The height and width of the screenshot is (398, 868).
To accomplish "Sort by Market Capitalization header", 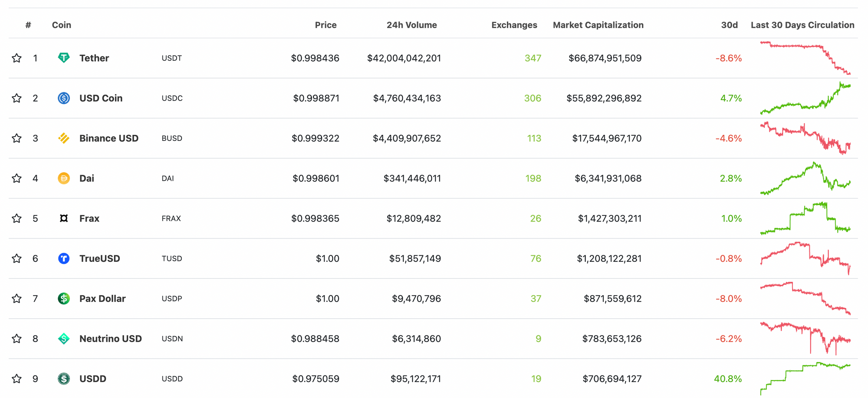I will pos(598,25).
